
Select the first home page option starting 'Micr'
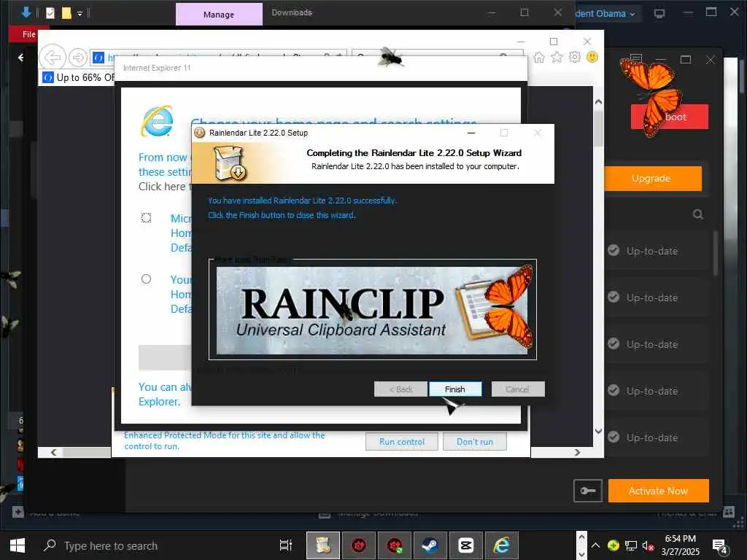[146, 218]
